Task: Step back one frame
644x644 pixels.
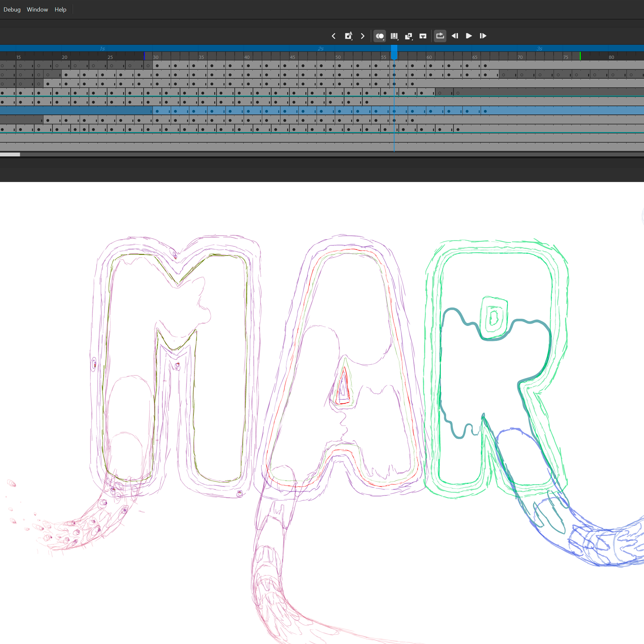Action: point(454,36)
